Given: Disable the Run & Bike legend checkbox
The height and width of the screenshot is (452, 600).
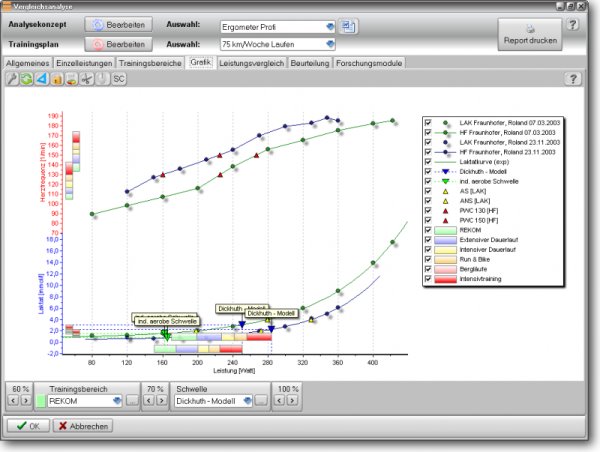Looking at the screenshot, I should [x=428, y=259].
